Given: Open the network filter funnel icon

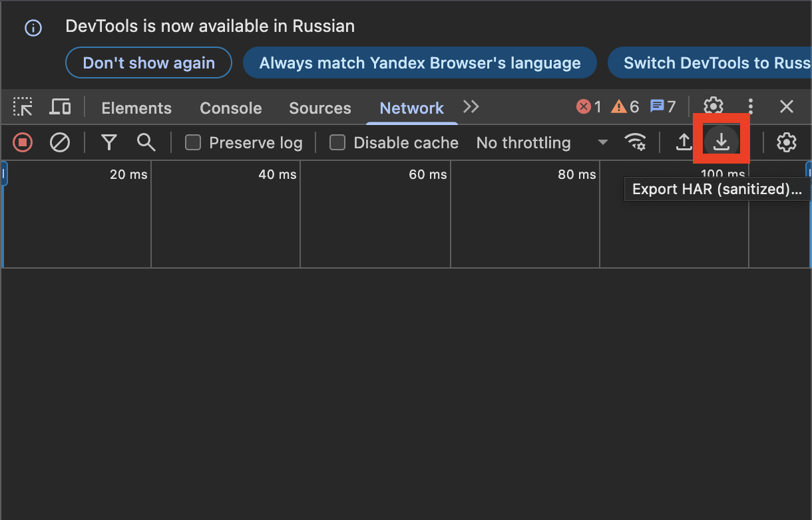Looking at the screenshot, I should pyautogui.click(x=109, y=142).
